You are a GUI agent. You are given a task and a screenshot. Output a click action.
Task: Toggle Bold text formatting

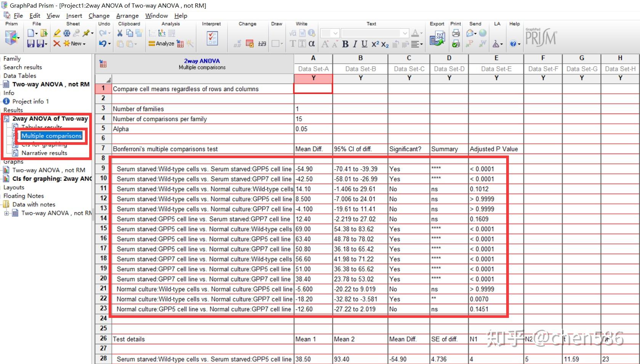coord(345,44)
